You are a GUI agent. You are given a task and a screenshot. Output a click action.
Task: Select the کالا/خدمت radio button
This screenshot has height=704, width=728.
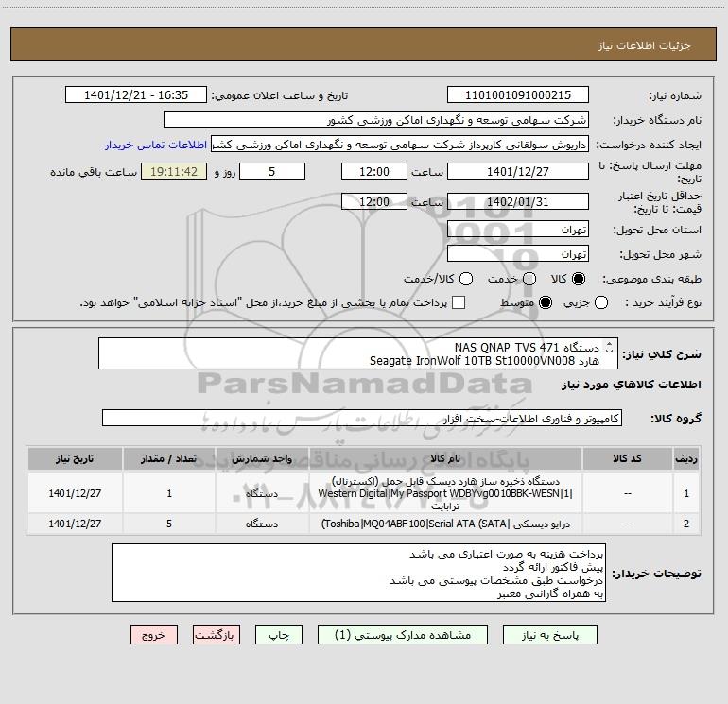coord(466,279)
